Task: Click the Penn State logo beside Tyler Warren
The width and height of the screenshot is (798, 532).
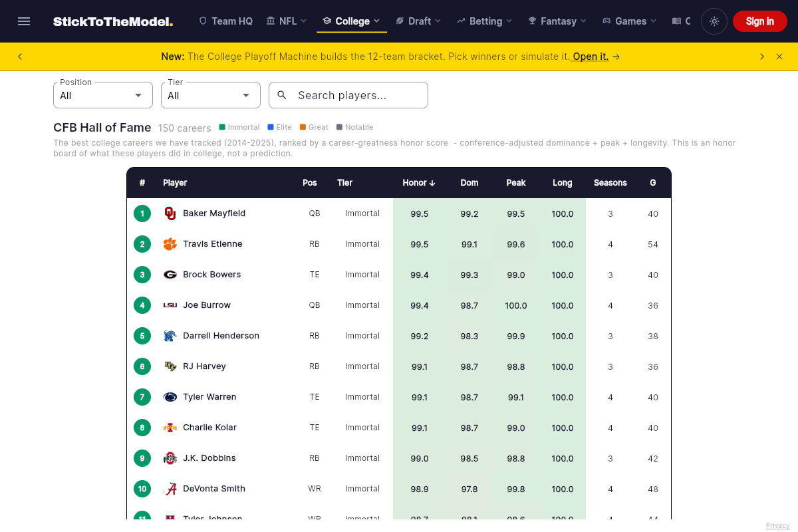Action: [170, 397]
